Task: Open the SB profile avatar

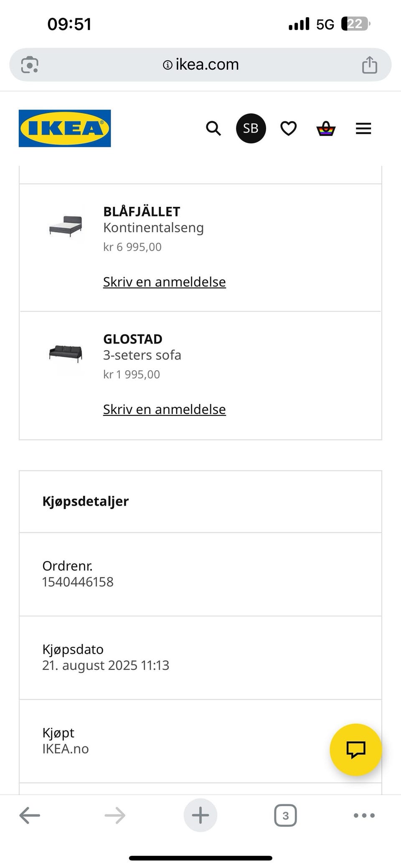Action: tap(251, 128)
